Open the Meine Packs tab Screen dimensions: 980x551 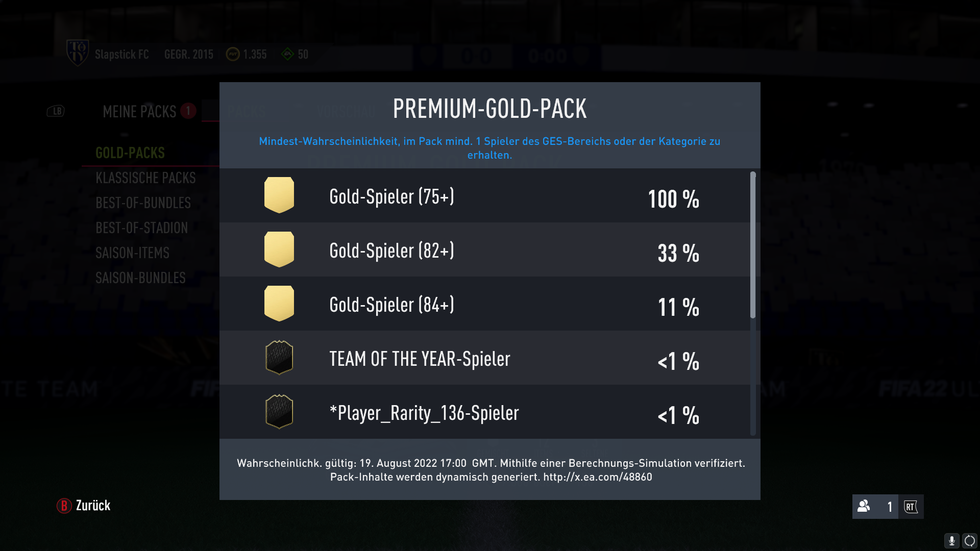coord(139,111)
